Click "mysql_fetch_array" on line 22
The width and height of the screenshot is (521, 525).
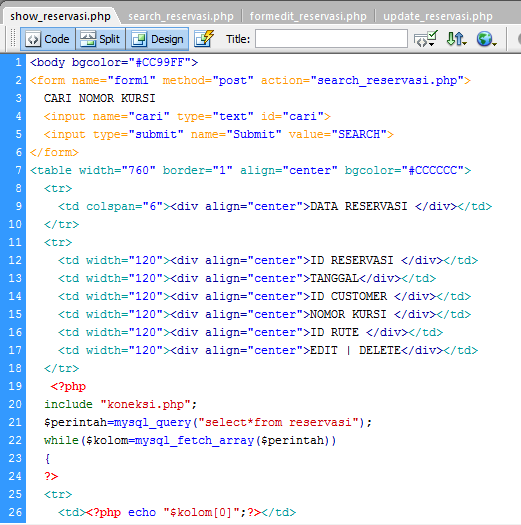[195, 440]
